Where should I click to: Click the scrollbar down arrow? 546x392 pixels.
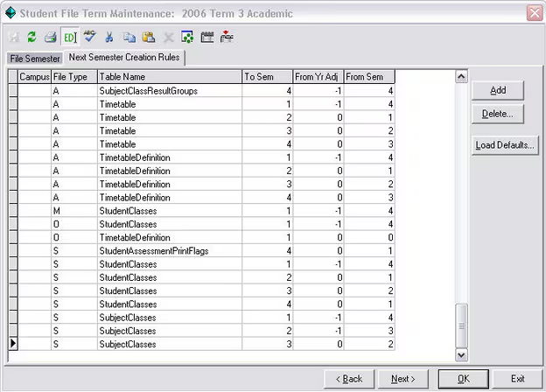tap(461, 354)
